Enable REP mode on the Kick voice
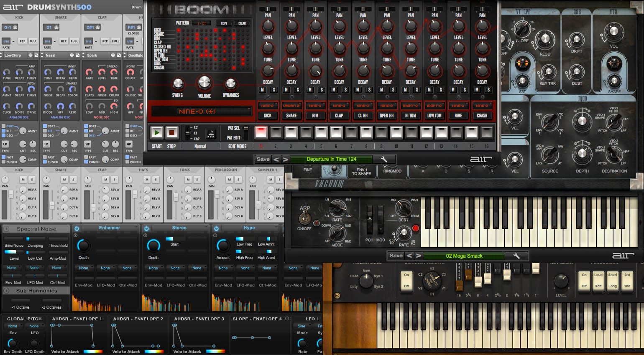644x355 pixels. point(23,41)
